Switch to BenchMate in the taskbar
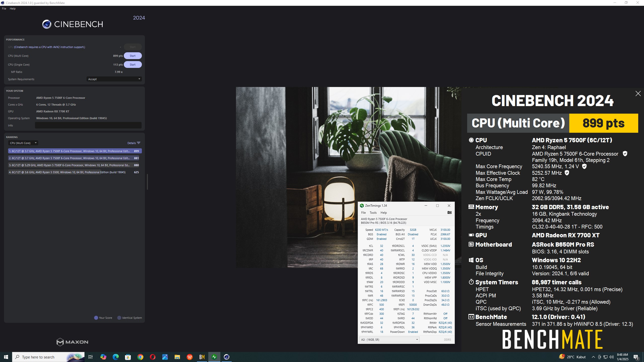 (x=202, y=357)
